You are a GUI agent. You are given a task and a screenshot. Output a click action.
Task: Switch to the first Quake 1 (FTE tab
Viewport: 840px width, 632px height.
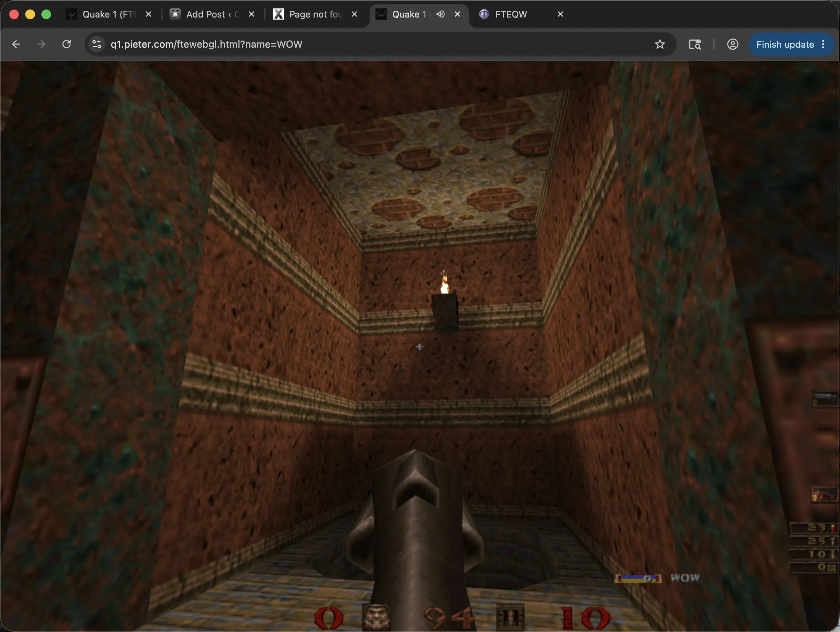(x=109, y=14)
